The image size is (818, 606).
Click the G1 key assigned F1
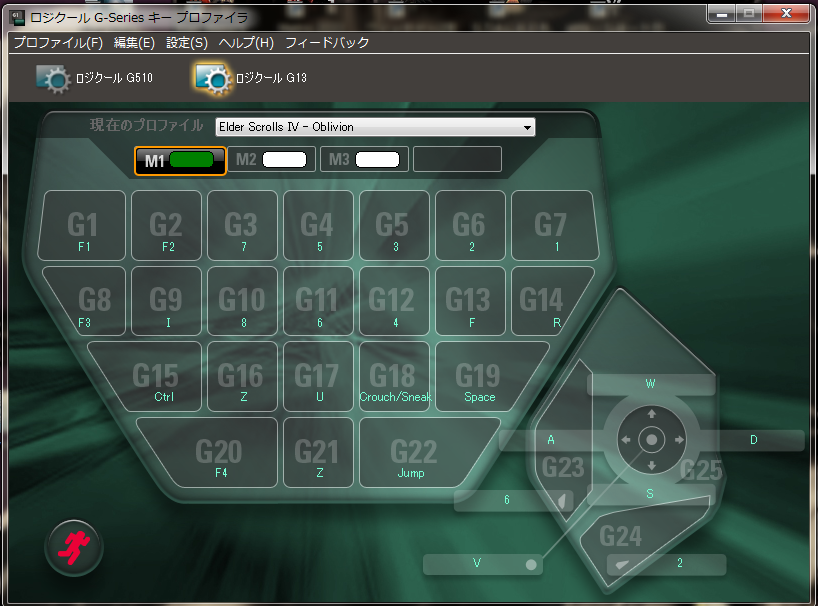point(82,225)
